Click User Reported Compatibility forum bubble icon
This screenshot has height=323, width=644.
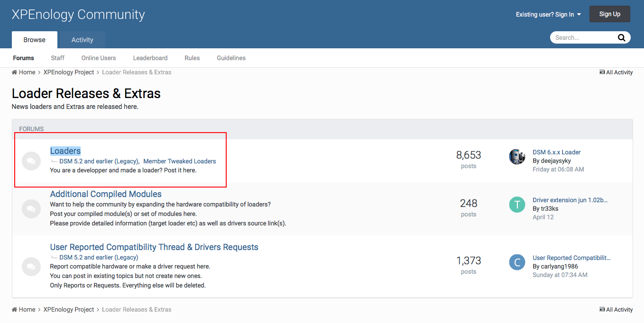pos(31,266)
